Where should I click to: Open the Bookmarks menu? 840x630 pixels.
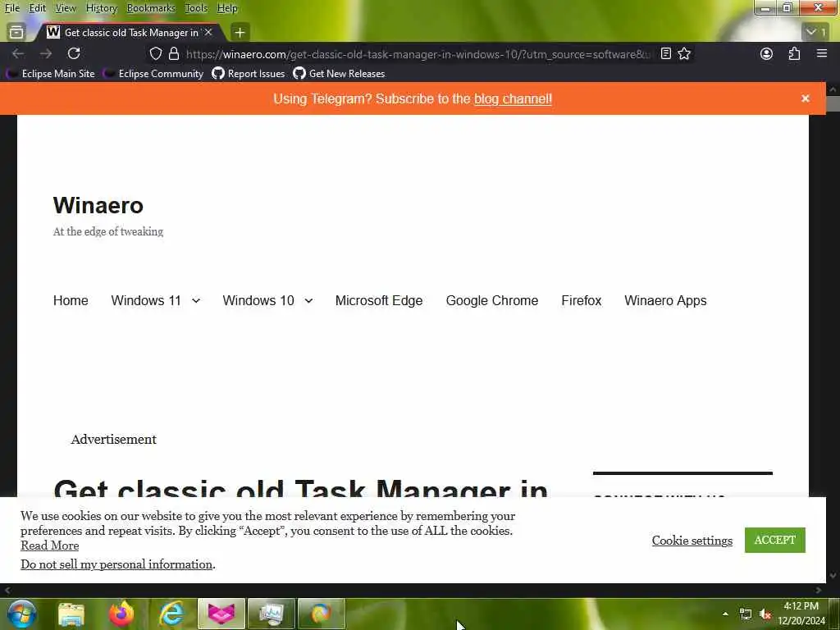151,8
